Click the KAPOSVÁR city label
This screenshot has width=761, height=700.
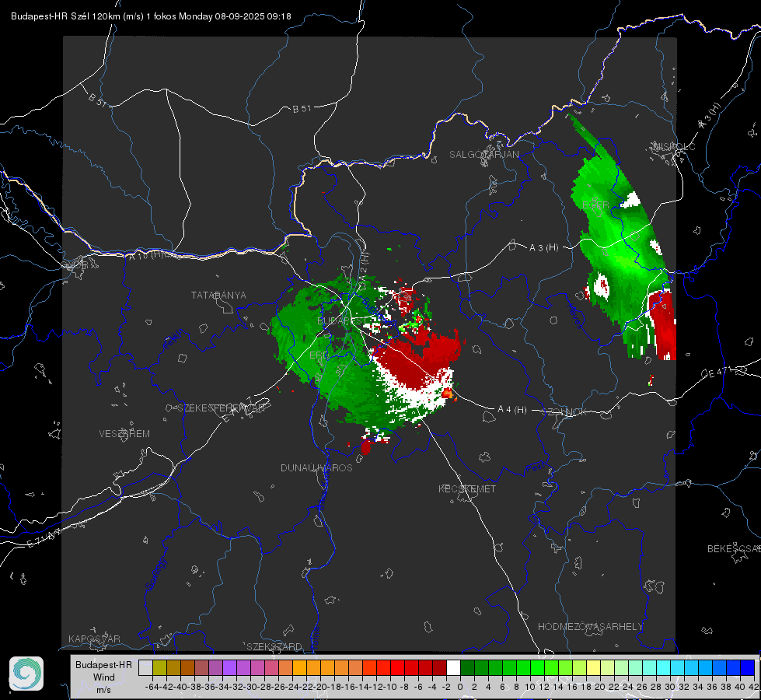[x=94, y=639]
